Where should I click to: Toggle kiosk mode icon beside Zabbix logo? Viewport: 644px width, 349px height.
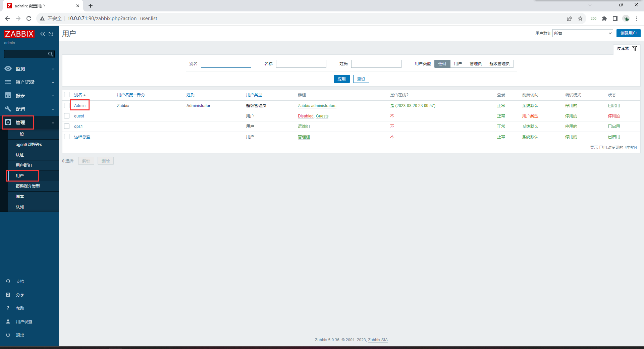51,34
